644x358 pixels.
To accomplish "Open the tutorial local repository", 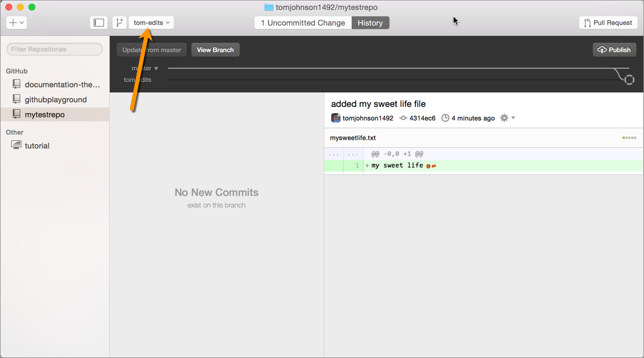I will (x=37, y=146).
